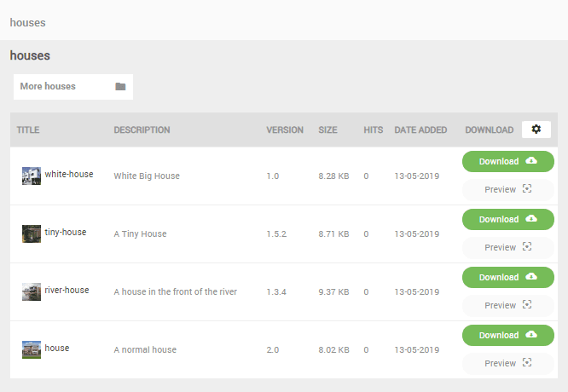Click the folder icon in More houses
568x392 pixels.
pyautogui.click(x=120, y=87)
